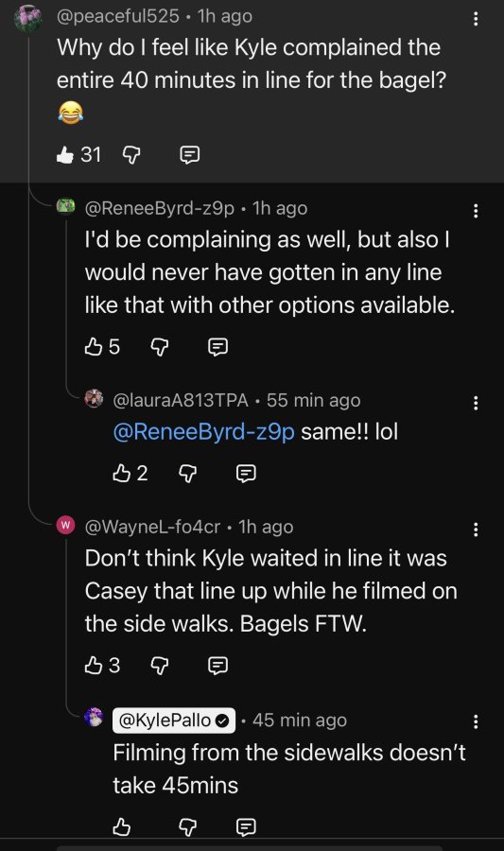Open more options for @ReneeByrd-z9p's comment
The height and width of the screenshot is (851, 504).
click(476, 211)
